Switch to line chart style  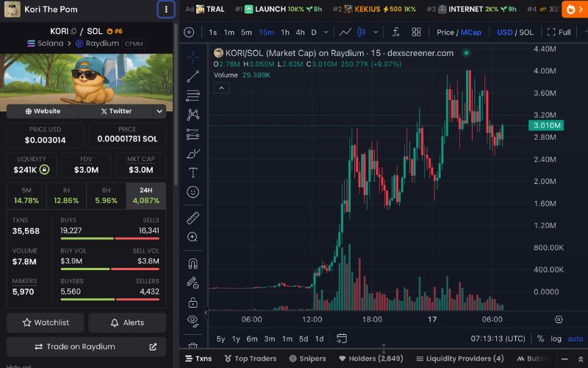345,32
